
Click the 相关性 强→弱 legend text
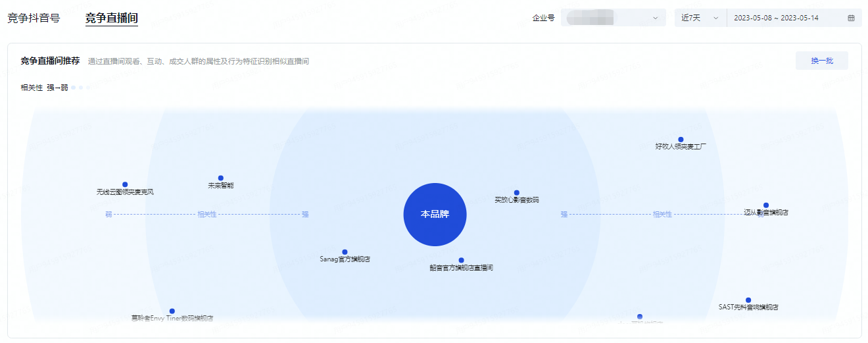[x=44, y=88]
